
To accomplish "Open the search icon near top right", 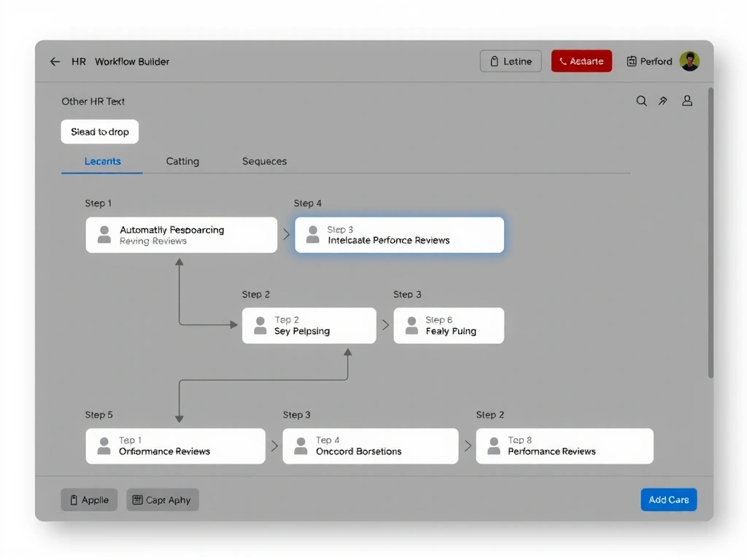I will pos(641,101).
